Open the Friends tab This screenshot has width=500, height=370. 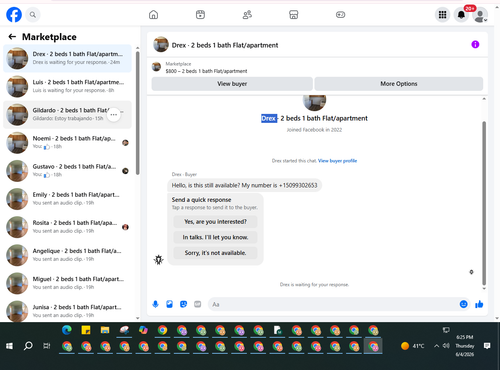(x=247, y=15)
